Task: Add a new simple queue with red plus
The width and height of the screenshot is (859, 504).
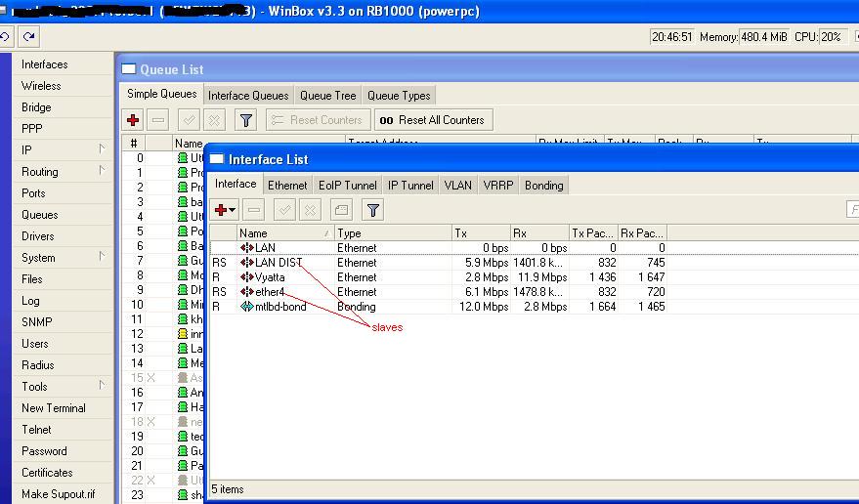Action: pos(133,120)
